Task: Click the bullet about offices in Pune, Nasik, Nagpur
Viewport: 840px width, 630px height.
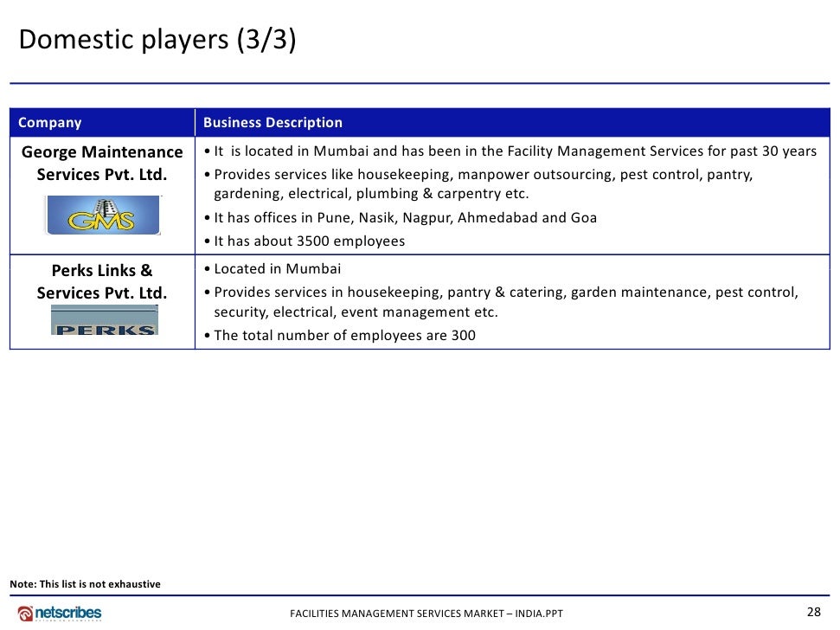Action: coord(401,217)
